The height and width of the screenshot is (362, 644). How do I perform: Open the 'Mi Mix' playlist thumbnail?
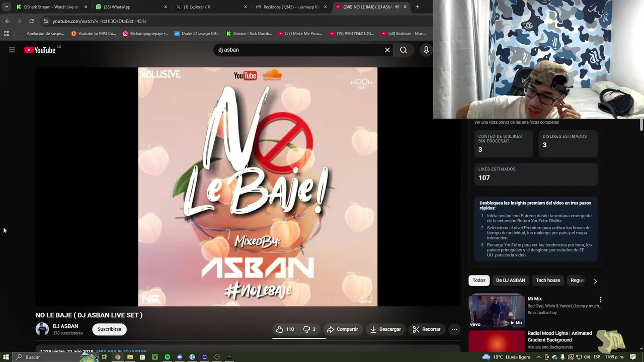pos(497,311)
